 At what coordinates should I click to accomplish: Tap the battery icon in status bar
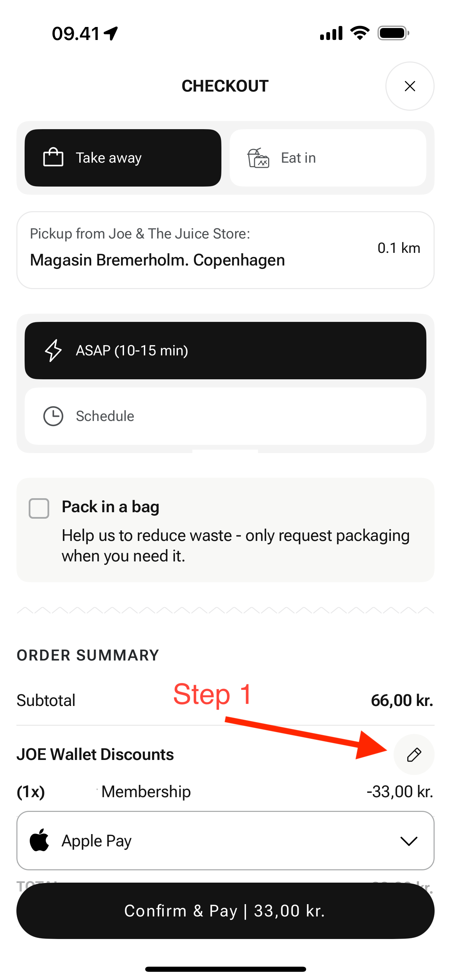pyautogui.click(x=393, y=33)
